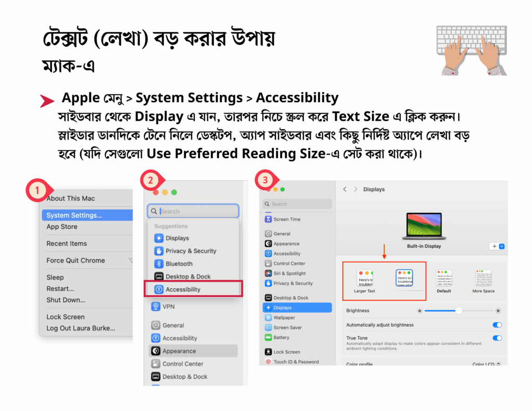This screenshot has height=411, width=532.
Task: Click the Bluetooth icon in Suggestions
Action: tap(159, 264)
